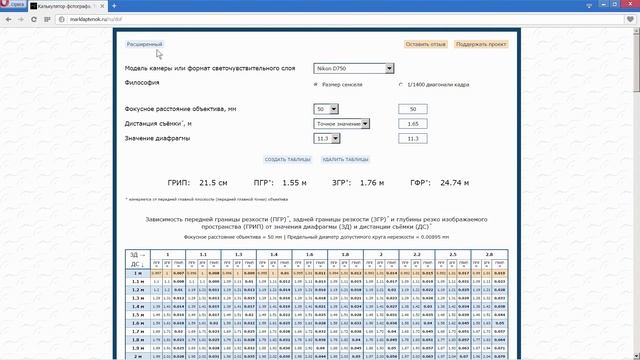The width and height of the screenshot is (640, 360).
Task: Open the camera model dropdown Nikon D750
Action: (354, 69)
